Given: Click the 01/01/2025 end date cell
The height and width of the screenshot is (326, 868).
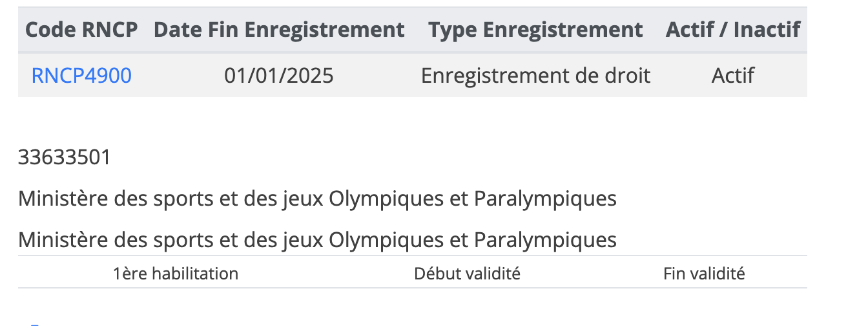Looking at the screenshot, I should pyautogui.click(x=279, y=76).
